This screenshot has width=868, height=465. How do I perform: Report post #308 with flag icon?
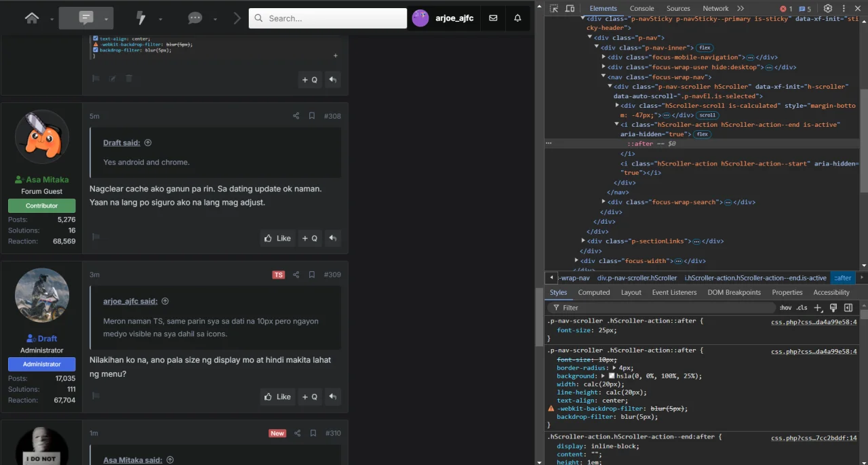(x=96, y=237)
